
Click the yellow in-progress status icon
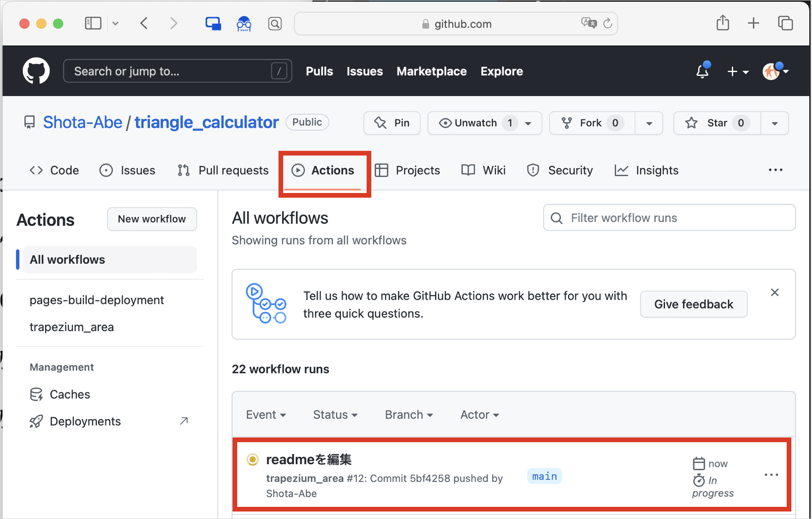pyautogui.click(x=253, y=460)
